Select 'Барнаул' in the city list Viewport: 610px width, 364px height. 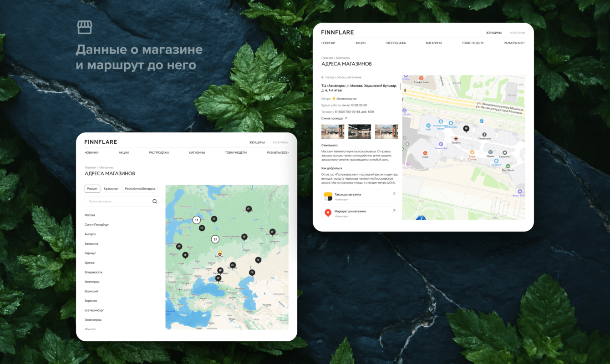pyautogui.click(x=91, y=253)
